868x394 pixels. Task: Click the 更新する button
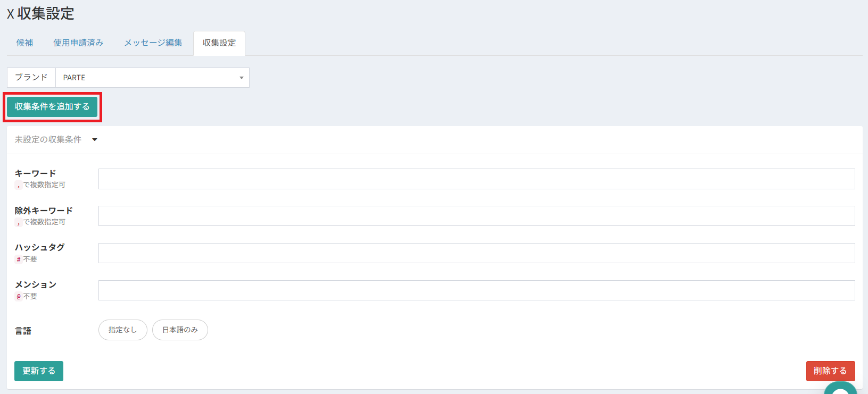tap(39, 371)
